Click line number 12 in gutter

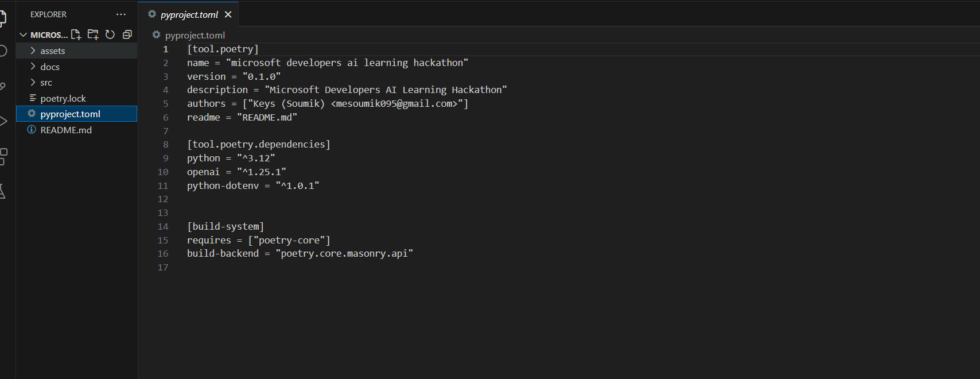[x=163, y=199]
